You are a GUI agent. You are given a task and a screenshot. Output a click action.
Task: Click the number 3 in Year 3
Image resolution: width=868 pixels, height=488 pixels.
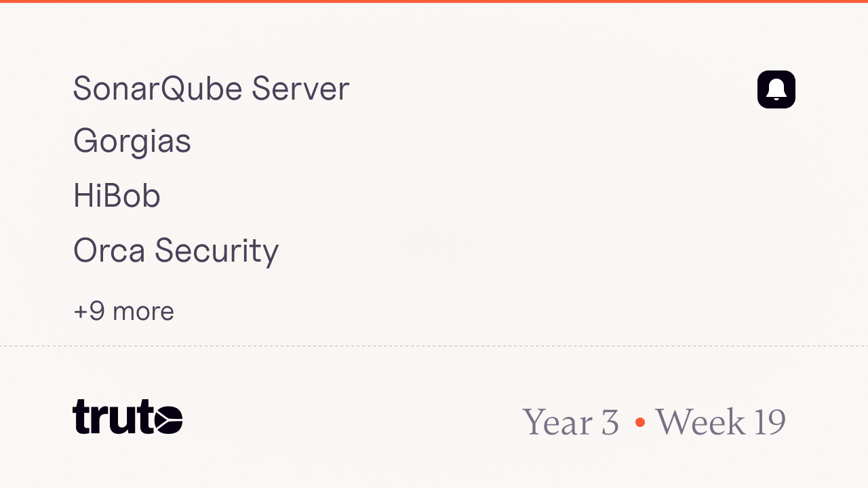[x=610, y=422]
